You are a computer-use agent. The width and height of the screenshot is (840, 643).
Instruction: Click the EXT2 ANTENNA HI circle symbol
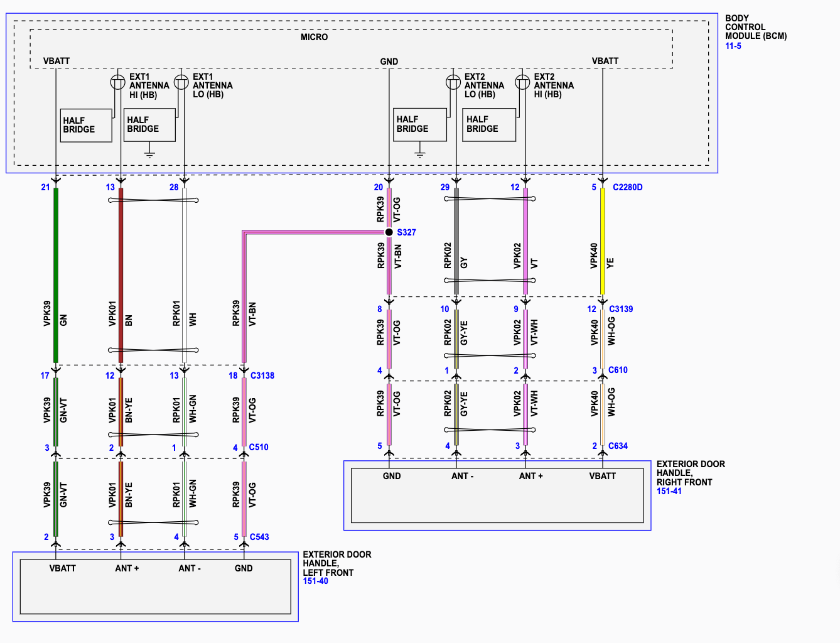522,82
